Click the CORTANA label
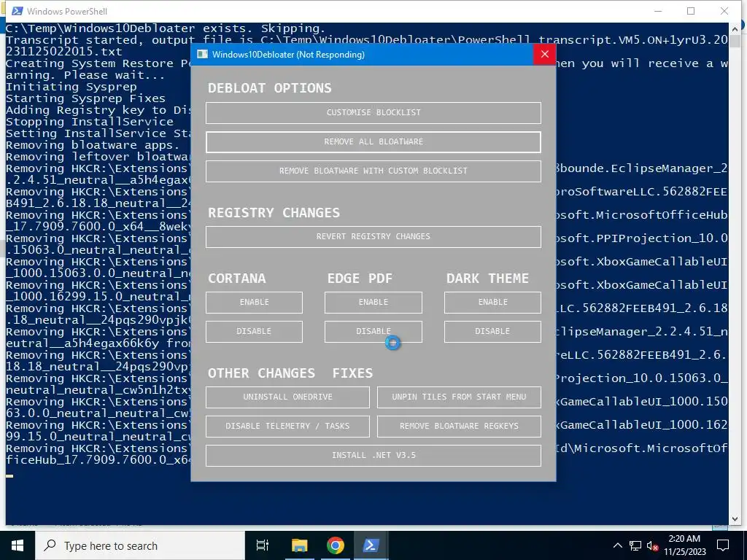Viewport: 747px width, 560px height. (237, 279)
